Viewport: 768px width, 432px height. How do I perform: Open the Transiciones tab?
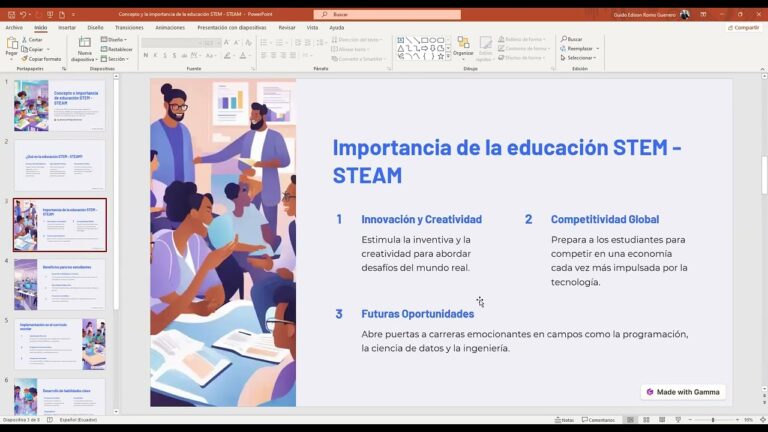click(x=129, y=28)
